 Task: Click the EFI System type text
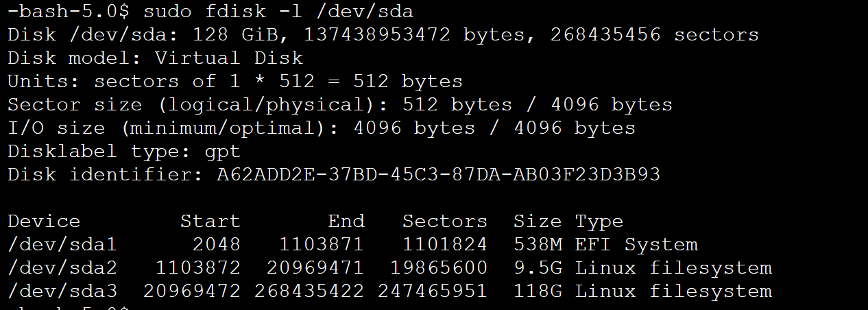click(x=636, y=245)
